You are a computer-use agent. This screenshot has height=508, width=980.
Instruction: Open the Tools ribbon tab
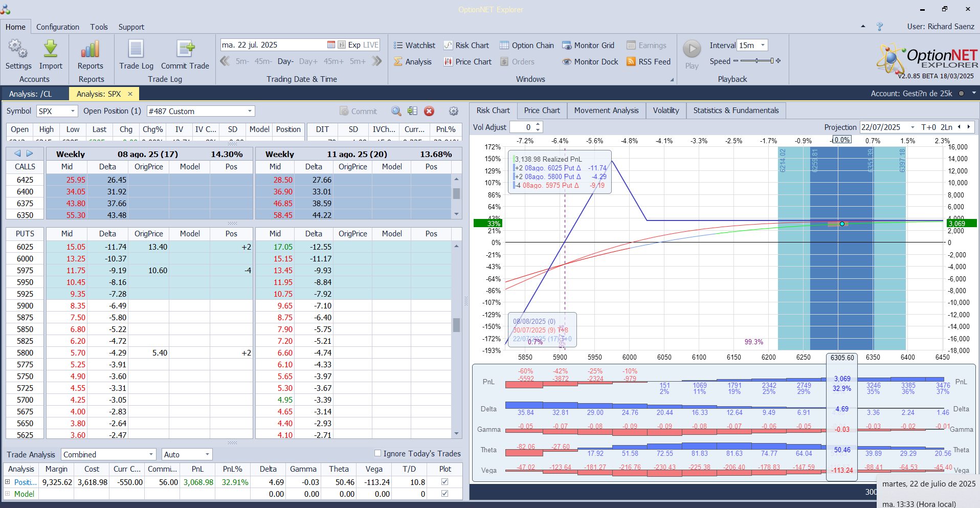pos(99,27)
